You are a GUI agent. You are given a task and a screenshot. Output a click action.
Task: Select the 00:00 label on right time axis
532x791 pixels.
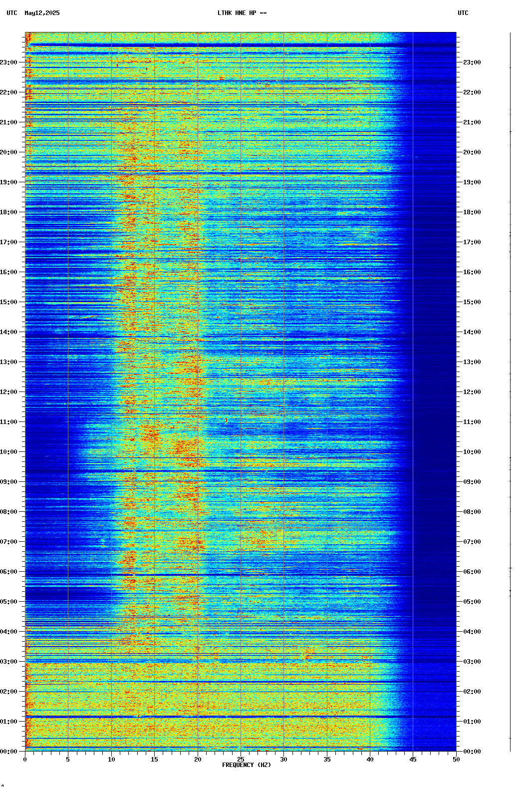[x=472, y=752]
